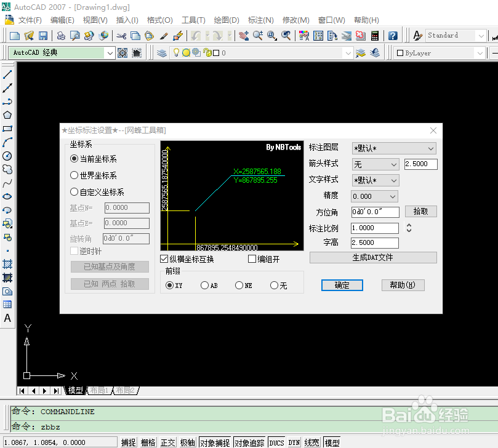Click Workspace settings gear icon
The height and width of the screenshot is (448, 498).
(122, 53)
